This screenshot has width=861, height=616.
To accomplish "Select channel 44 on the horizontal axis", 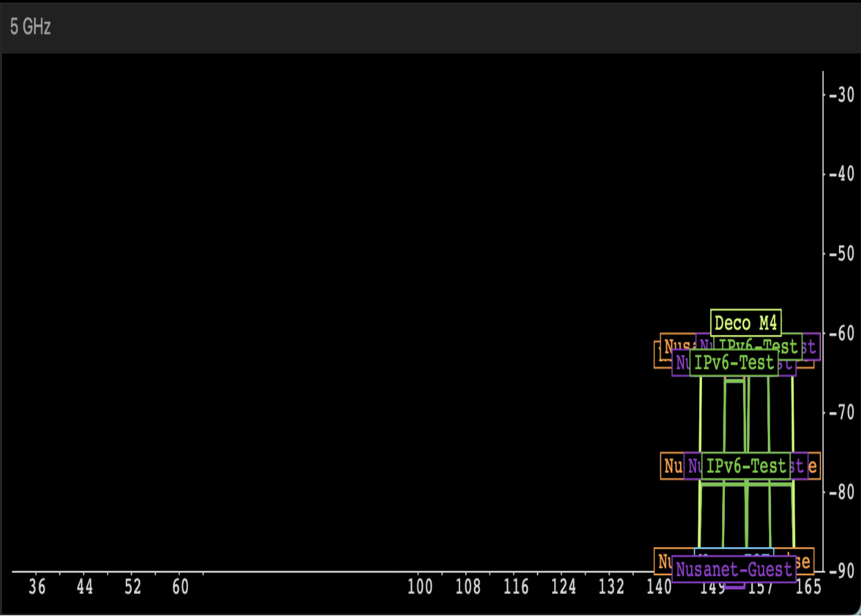I will pos(85,587).
